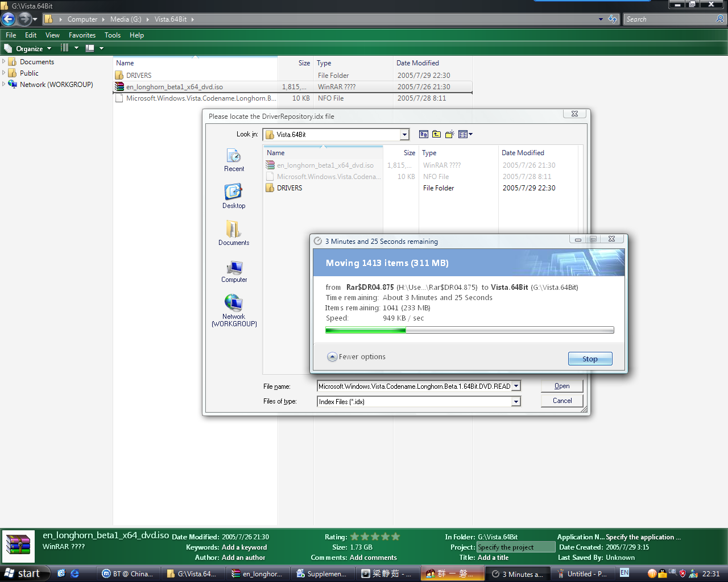Click the Back navigation arrow in Explorer

(x=9, y=19)
